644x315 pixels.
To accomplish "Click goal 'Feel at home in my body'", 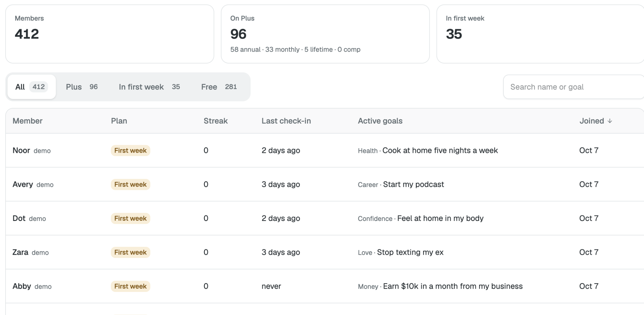I will pyautogui.click(x=440, y=218).
